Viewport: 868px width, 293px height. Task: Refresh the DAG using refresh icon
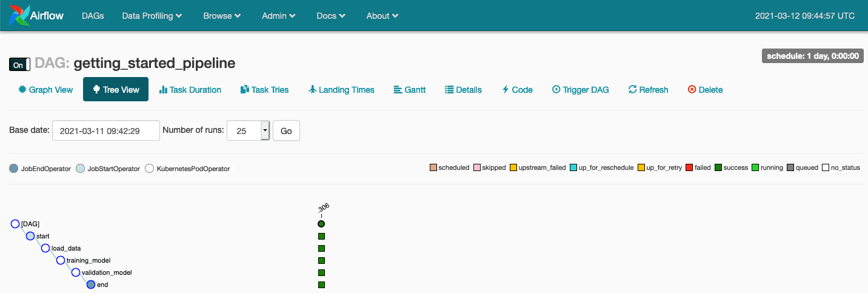633,90
